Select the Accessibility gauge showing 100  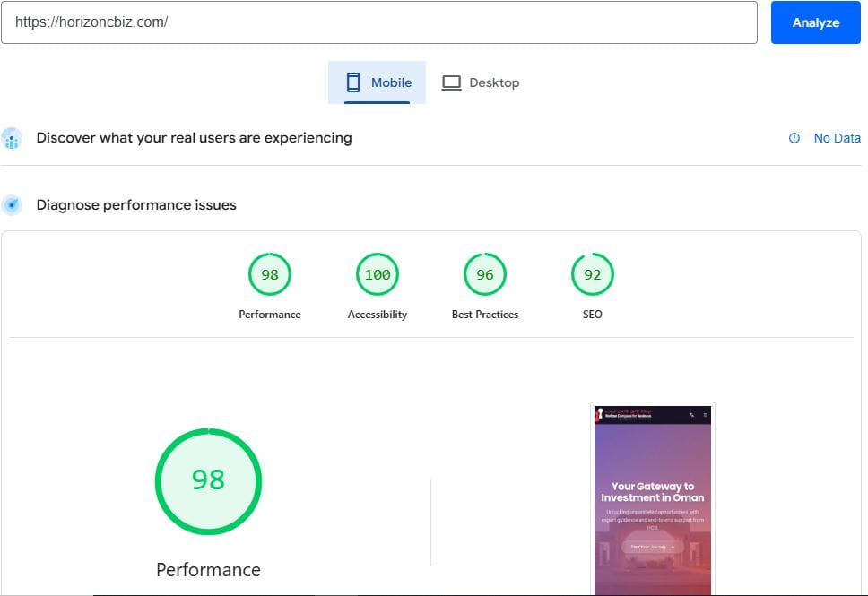[377, 274]
